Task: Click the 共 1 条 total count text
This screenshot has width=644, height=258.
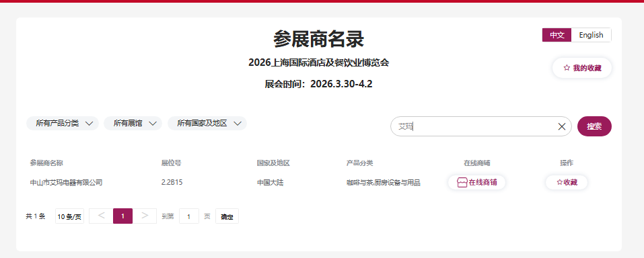Action: tap(35, 216)
